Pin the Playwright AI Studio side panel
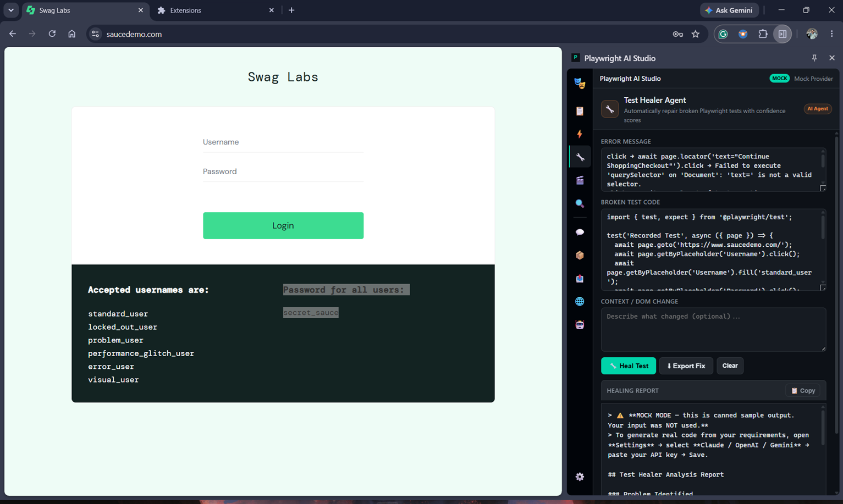 coord(814,58)
